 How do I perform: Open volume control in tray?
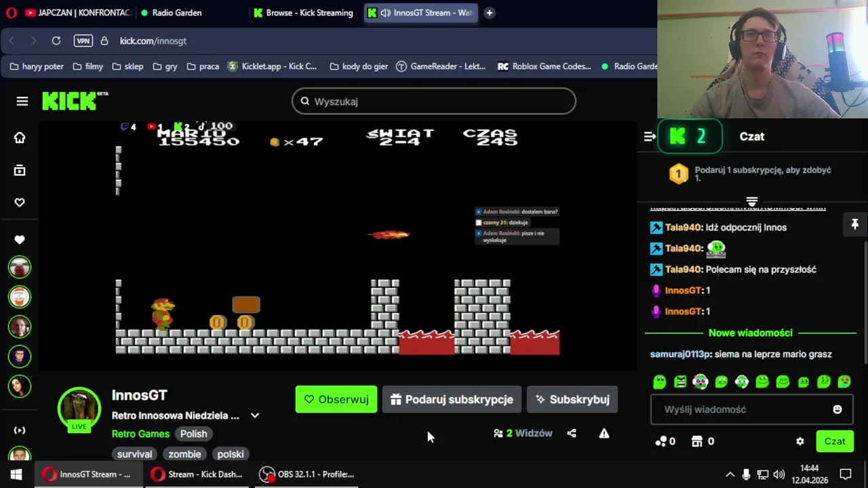pyautogui.click(x=779, y=474)
